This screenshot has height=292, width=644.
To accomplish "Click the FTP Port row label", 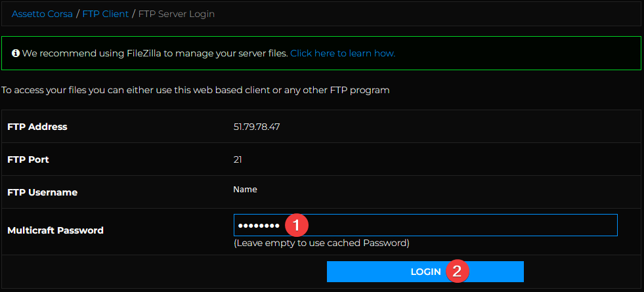I will point(28,159).
